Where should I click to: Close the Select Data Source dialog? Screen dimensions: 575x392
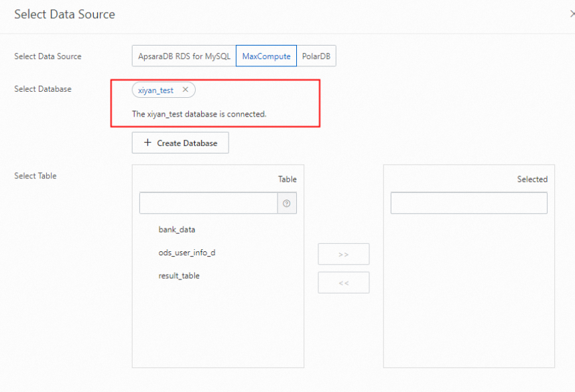(572, 14)
